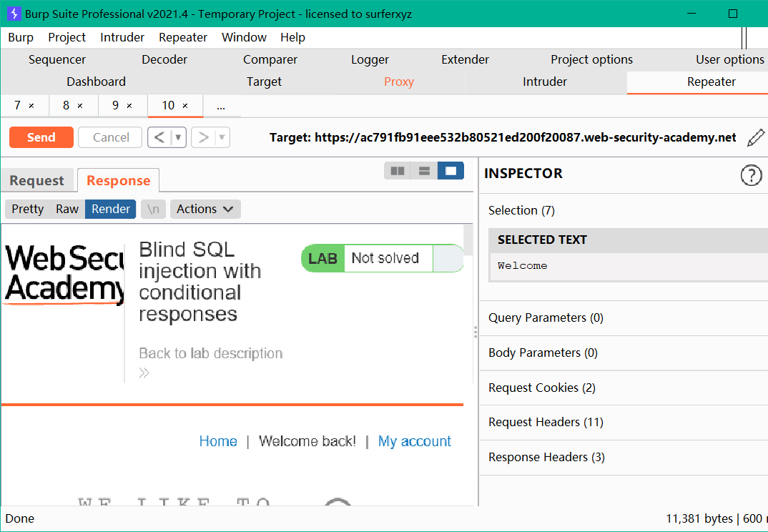The height and width of the screenshot is (532, 768).
Task: Click the Cancel button
Action: coord(111,138)
